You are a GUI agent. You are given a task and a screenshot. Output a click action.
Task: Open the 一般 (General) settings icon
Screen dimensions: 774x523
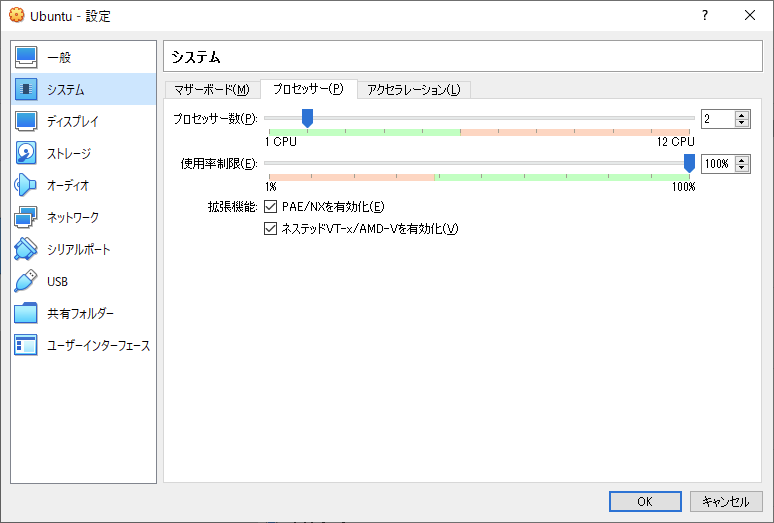pyautogui.click(x=26, y=57)
